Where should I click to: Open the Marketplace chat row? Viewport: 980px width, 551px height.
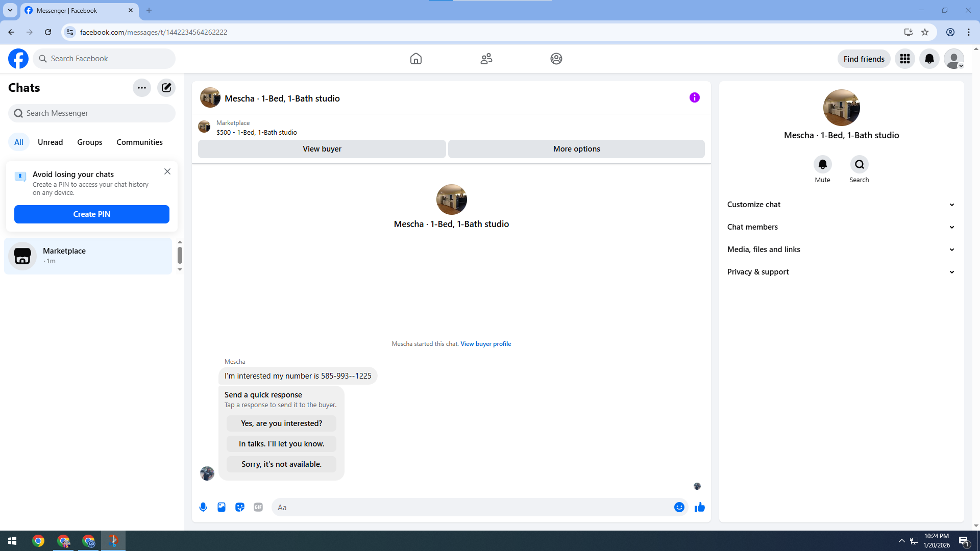(88, 256)
